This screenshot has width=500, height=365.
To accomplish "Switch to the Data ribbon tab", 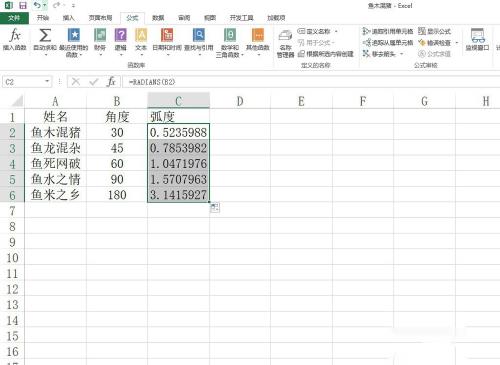I will point(158,18).
